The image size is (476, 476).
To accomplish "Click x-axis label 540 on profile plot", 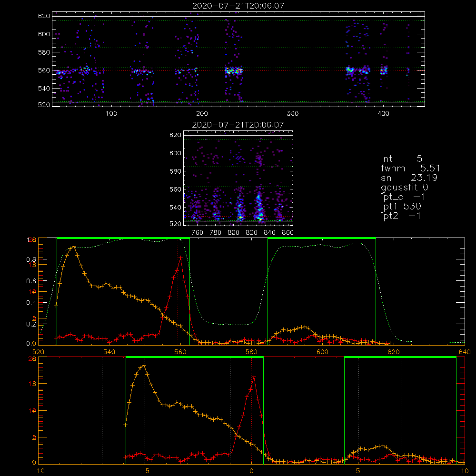I will (109, 352).
